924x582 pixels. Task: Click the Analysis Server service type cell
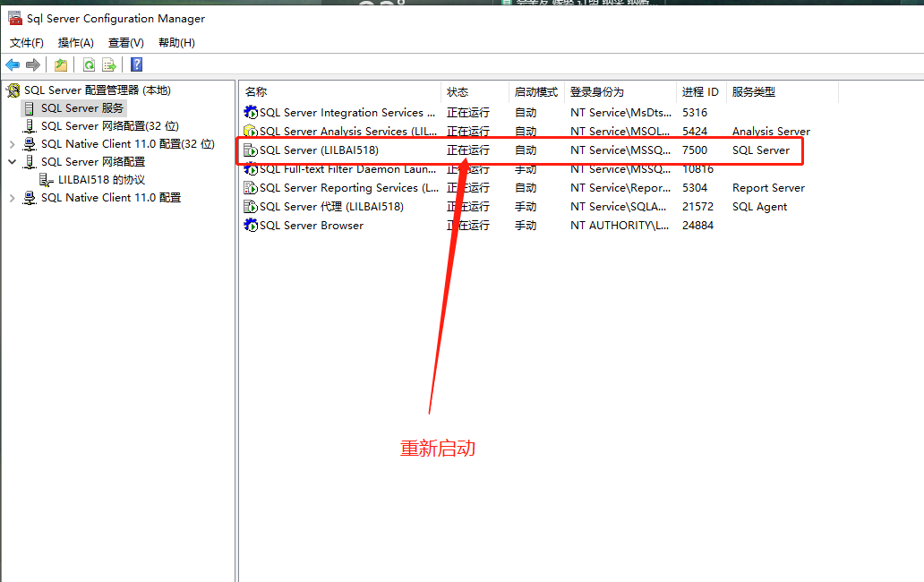[771, 131]
